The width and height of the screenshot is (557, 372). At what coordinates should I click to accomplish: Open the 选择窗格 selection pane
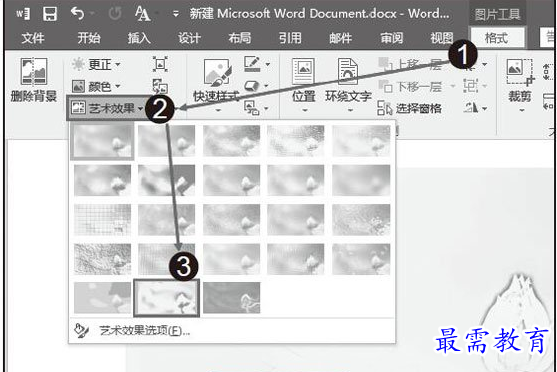pyautogui.click(x=410, y=108)
